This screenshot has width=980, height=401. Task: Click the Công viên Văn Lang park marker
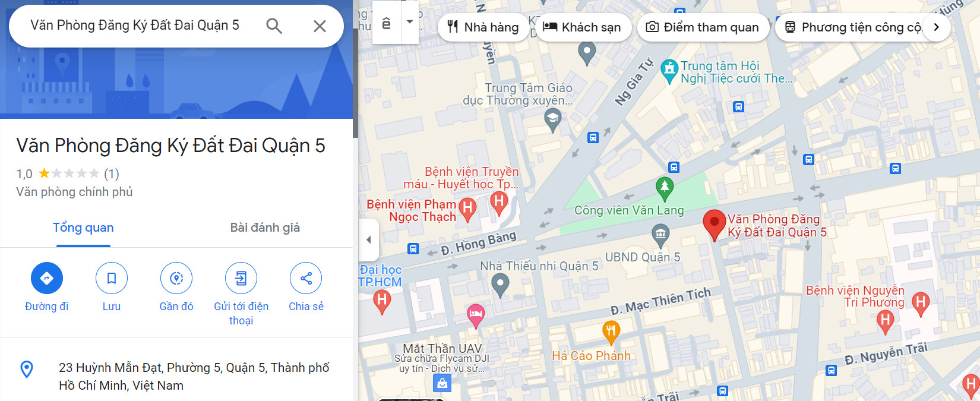click(x=665, y=188)
